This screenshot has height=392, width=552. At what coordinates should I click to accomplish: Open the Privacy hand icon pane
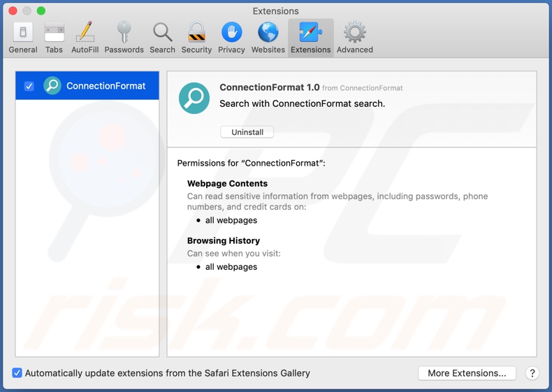[231, 38]
